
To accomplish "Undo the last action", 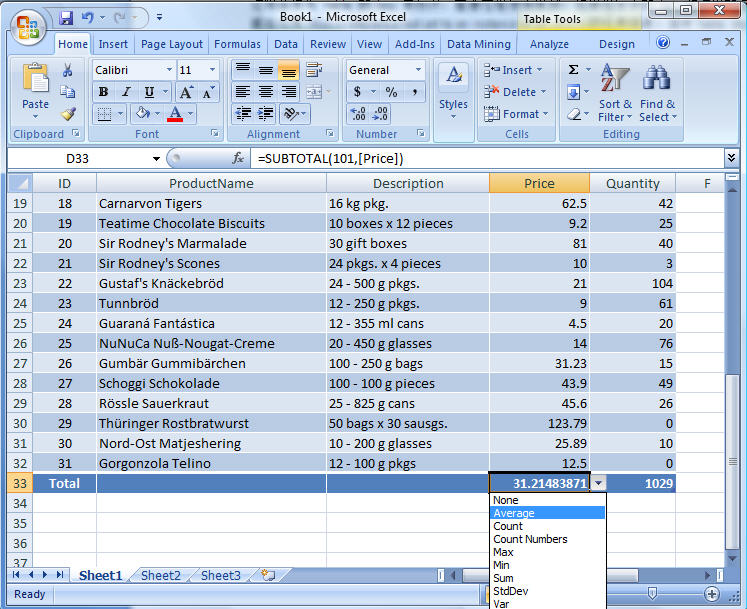I will 87,18.
